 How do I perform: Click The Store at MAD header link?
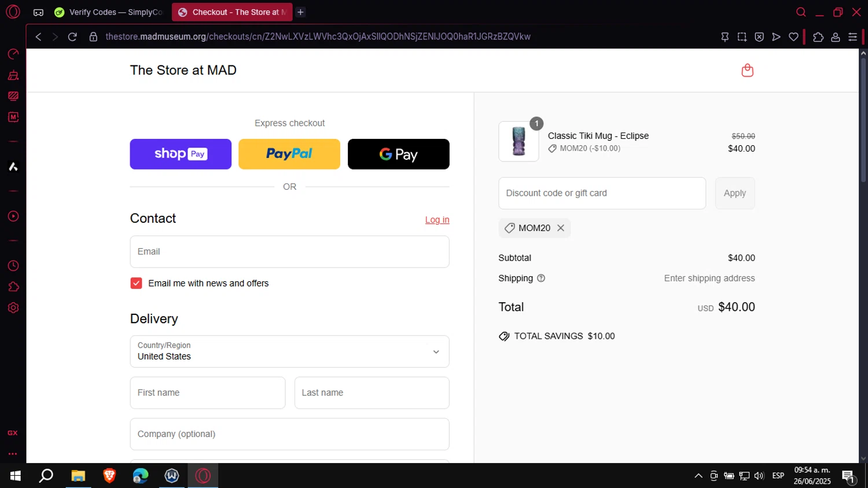pyautogui.click(x=183, y=70)
